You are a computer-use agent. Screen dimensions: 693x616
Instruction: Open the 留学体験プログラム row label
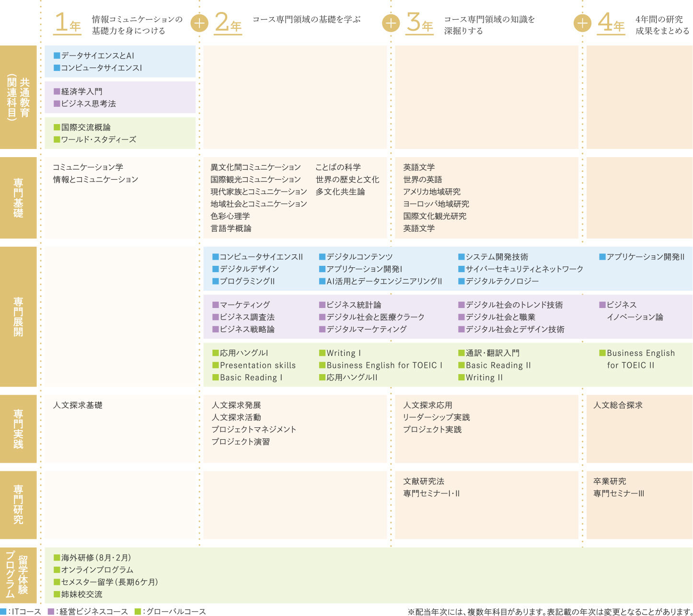coord(18,575)
